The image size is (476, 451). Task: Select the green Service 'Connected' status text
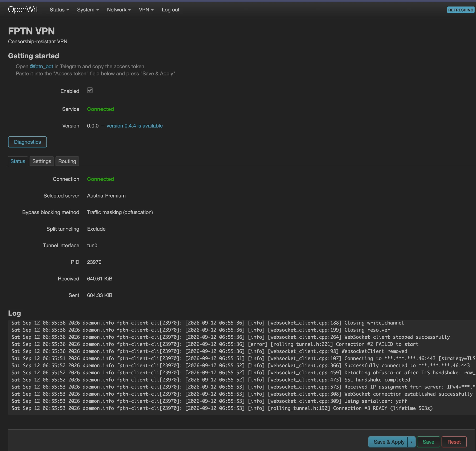(100, 109)
